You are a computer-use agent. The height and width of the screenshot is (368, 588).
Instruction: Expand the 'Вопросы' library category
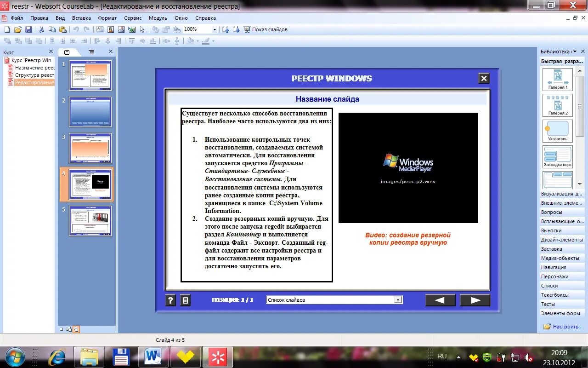click(x=562, y=212)
